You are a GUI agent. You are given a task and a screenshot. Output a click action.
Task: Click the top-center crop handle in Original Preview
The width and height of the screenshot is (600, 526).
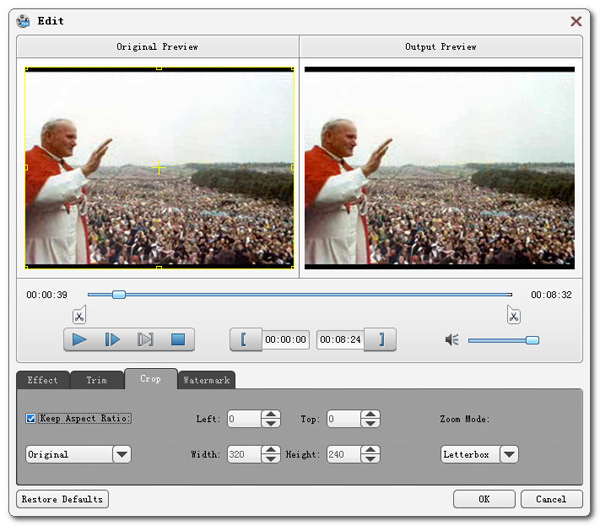click(x=159, y=68)
